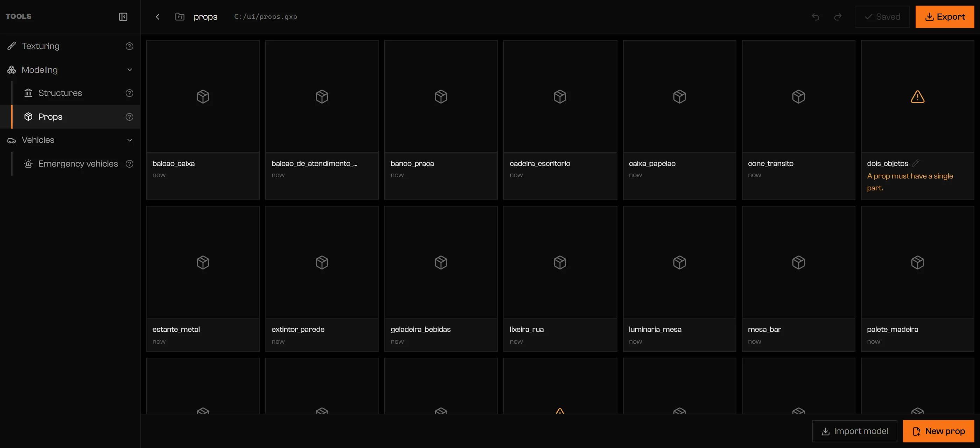Open the caixa_papelao prop thumbnail

coord(679,96)
